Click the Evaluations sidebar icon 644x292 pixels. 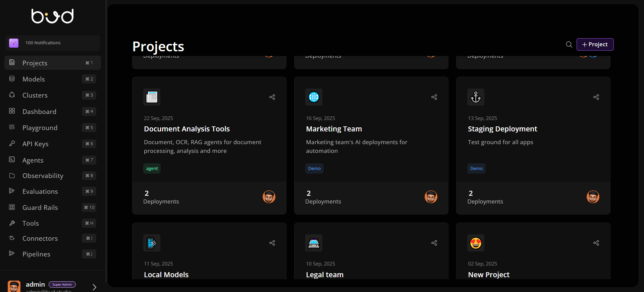12,191
